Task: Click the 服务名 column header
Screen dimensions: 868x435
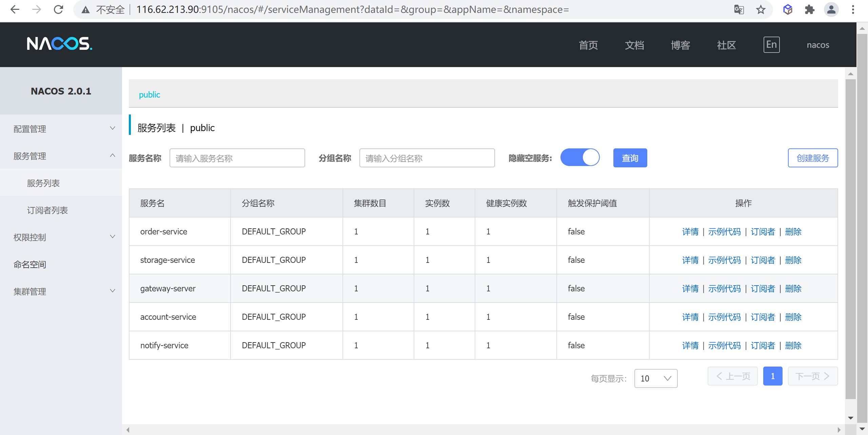Action: [180, 203]
